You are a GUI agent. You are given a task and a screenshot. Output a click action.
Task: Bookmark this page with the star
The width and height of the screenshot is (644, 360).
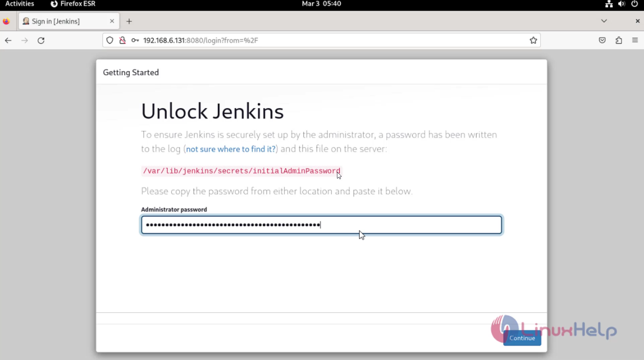tap(533, 40)
